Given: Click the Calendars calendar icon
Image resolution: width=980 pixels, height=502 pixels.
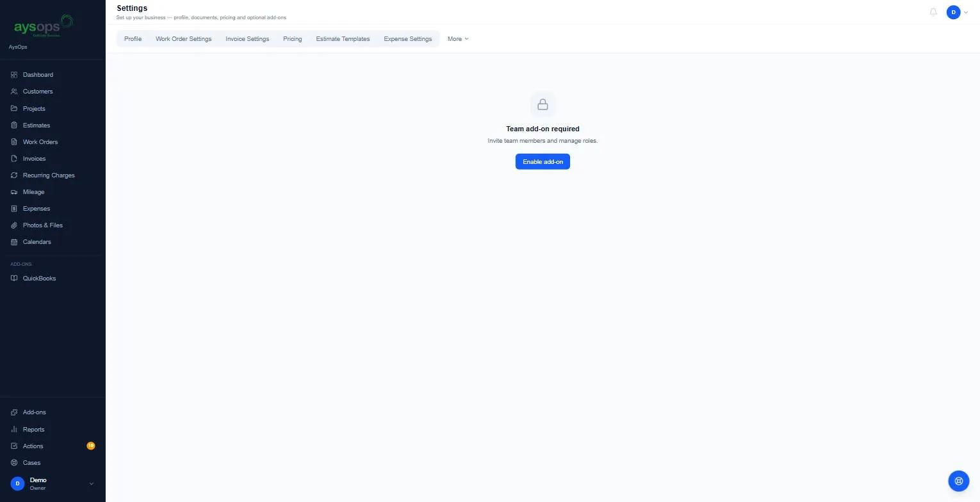Looking at the screenshot, I should point(14,242).
